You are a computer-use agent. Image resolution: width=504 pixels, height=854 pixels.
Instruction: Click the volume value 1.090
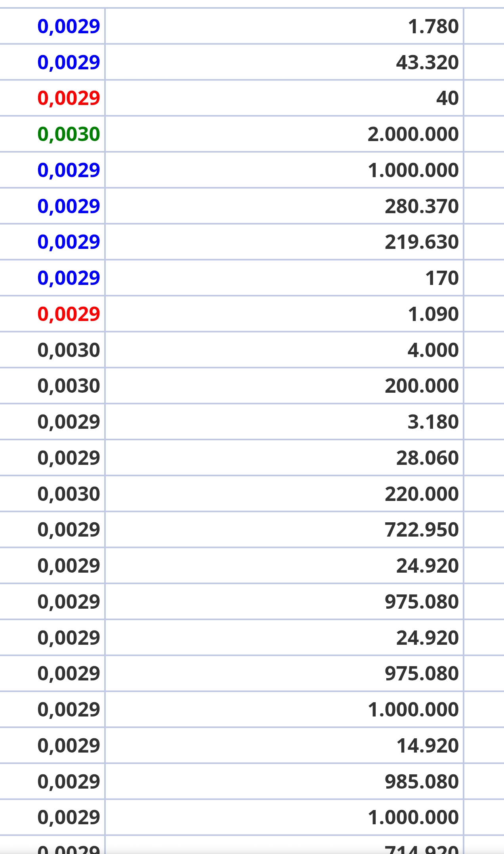tap(433, 314)
